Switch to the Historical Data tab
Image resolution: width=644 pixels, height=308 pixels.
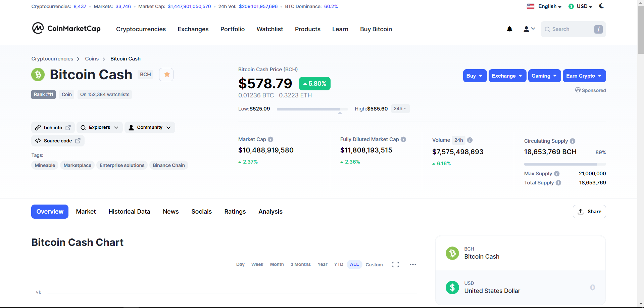tap(129, 212)
